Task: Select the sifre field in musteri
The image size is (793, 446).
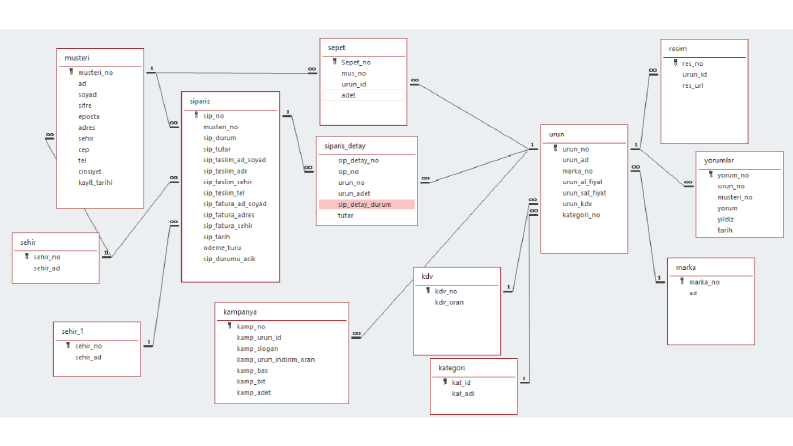Action: tap(84, 105)
